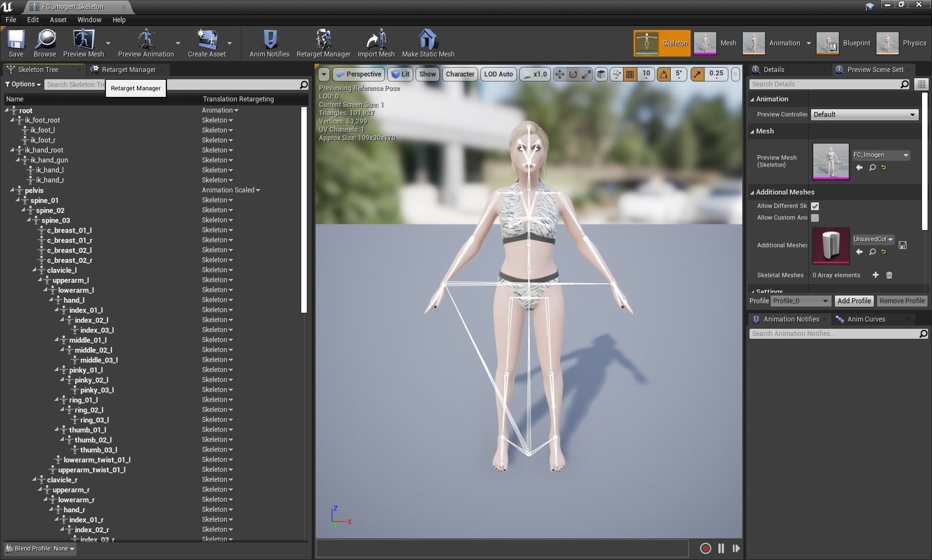Screen dimensions: 932x560
Task: Open the Perspective view menu
Action: [x=358, y=74]
